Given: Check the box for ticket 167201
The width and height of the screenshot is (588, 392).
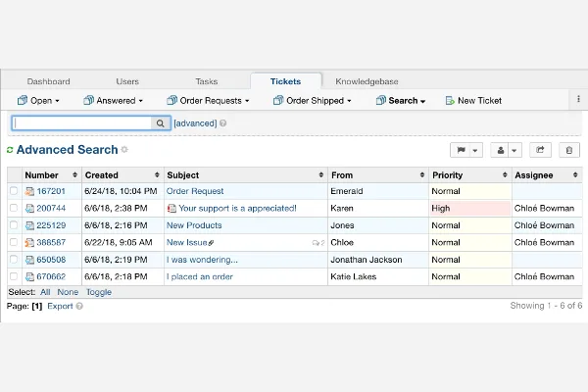Looking at the screenshot, I should click(x=14, y=191).
